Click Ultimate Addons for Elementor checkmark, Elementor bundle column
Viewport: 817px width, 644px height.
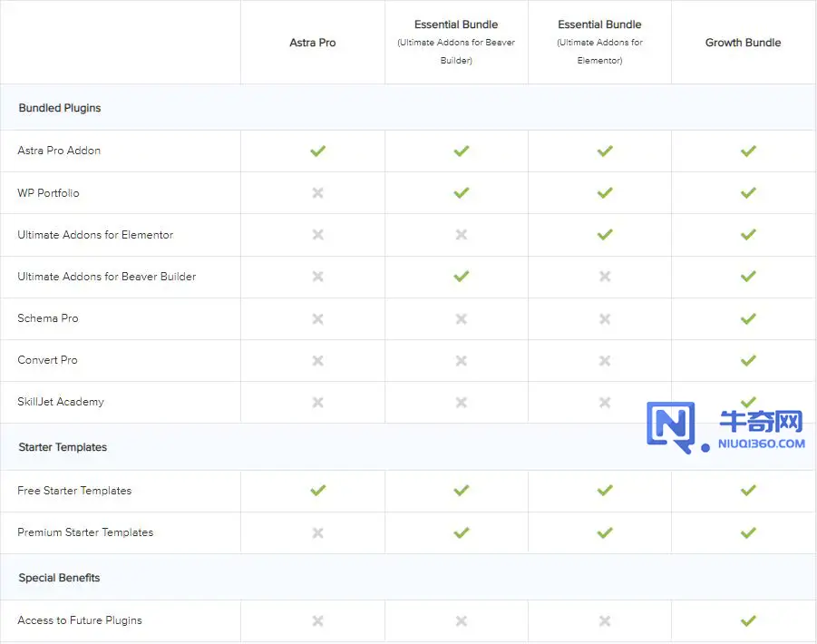[605, 234]
